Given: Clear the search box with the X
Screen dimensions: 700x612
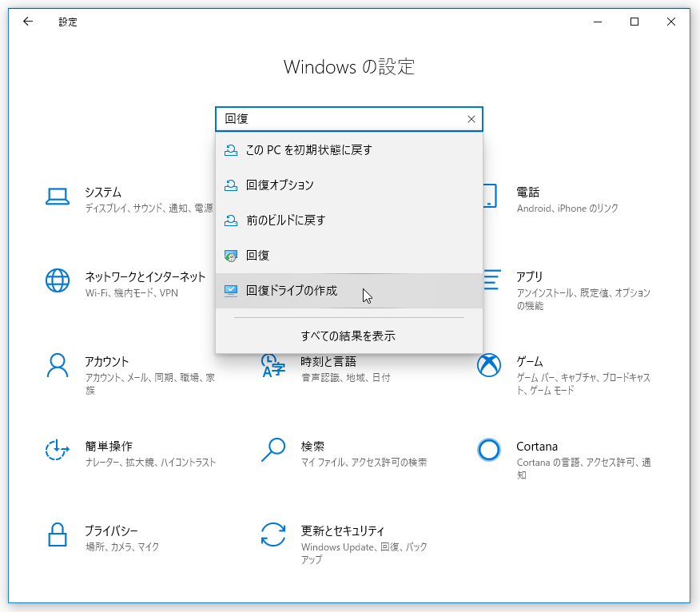Looking at the screenshot, I should click(471, 119).
